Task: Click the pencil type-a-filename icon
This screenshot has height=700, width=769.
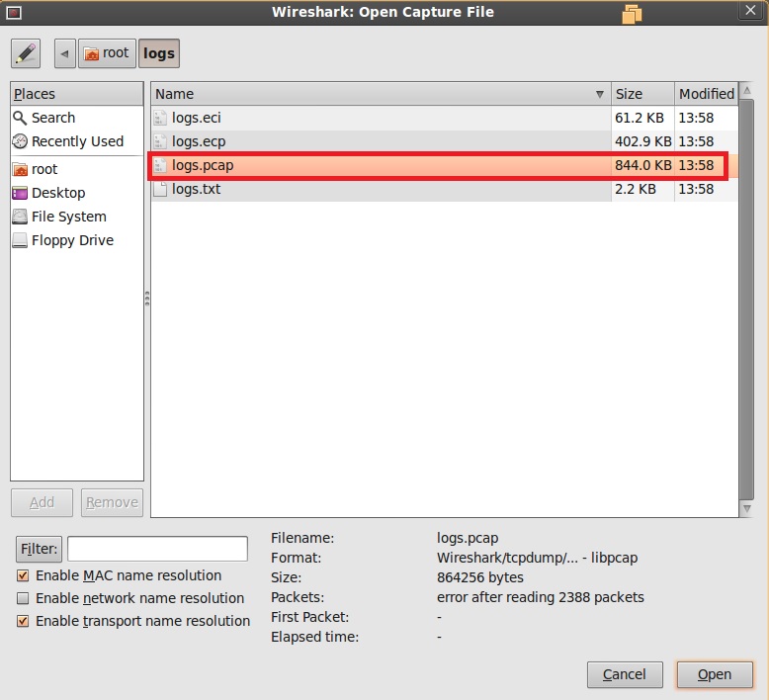Action: tap(26, 53)
